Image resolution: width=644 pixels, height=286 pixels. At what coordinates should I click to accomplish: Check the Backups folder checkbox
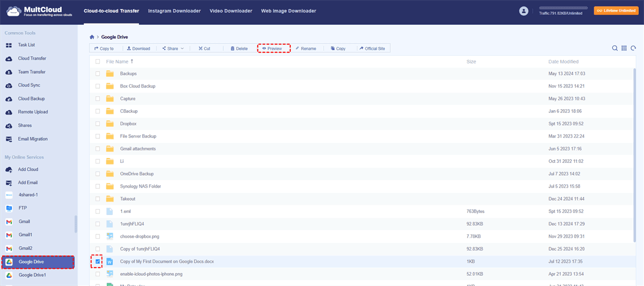98,74
